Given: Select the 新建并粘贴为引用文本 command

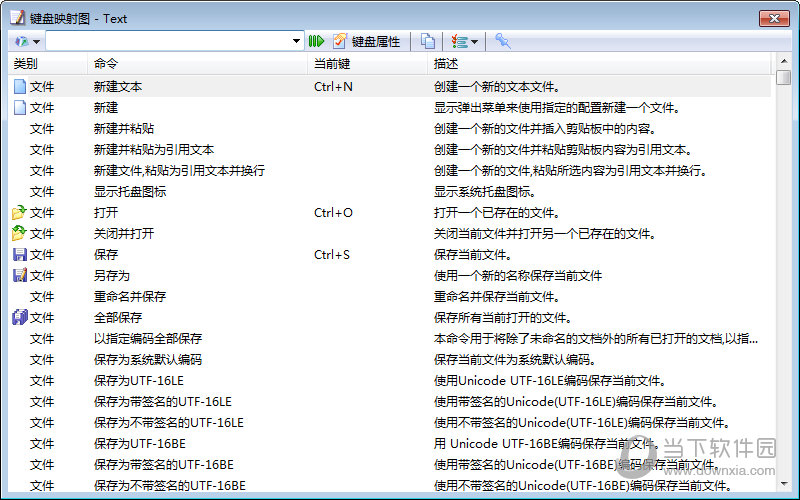Looking at the screenshot, I should [154, 149].
